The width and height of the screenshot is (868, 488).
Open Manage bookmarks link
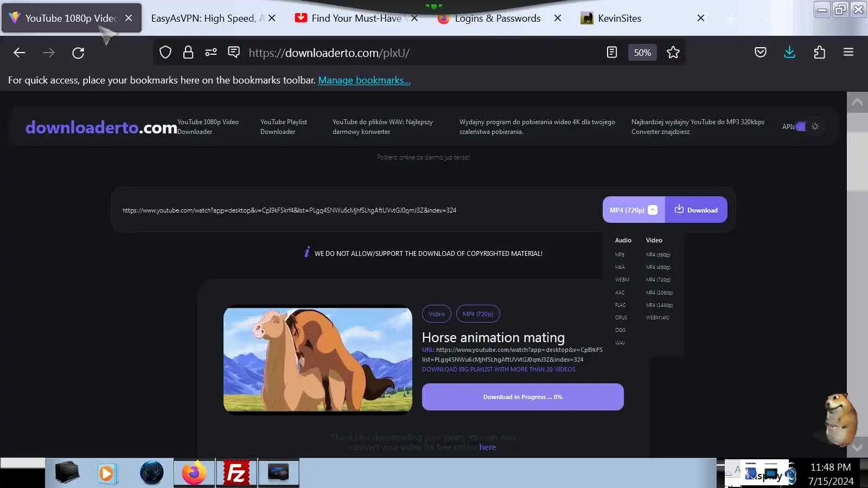(364, 80)
